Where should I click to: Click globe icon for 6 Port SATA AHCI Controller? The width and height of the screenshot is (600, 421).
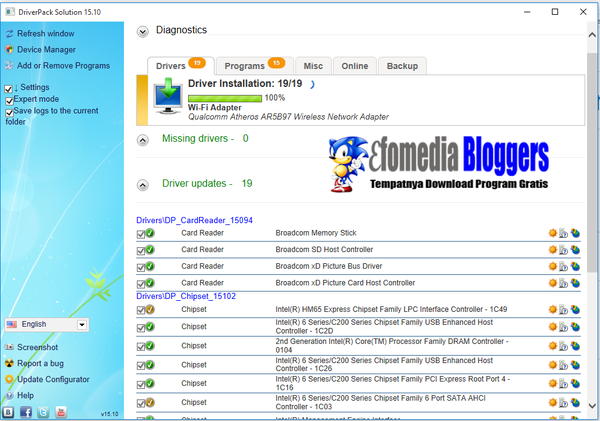[x=575, y=402]
